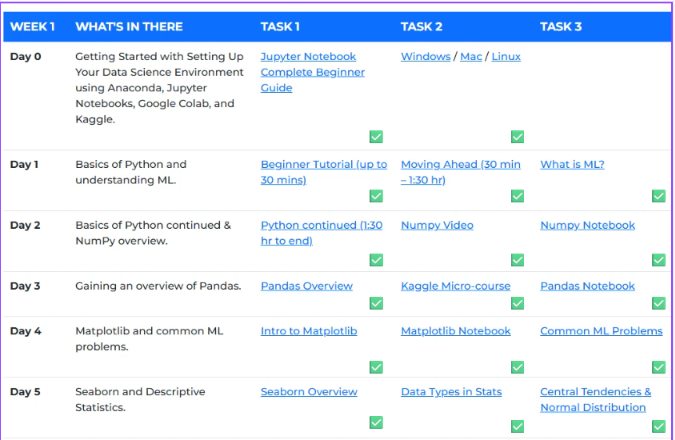Select the Day 3 row label

click(25, 286)
